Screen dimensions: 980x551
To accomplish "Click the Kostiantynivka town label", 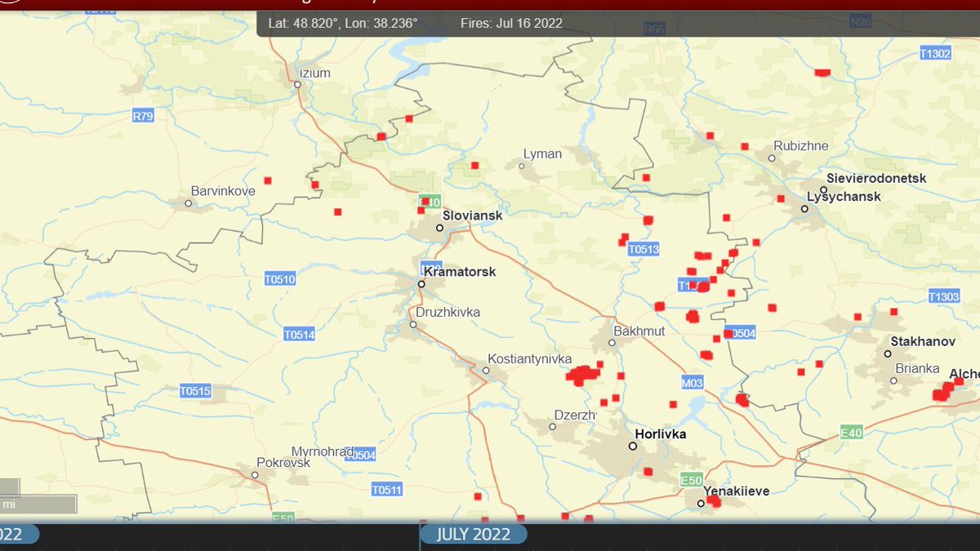I will point(530,358).
